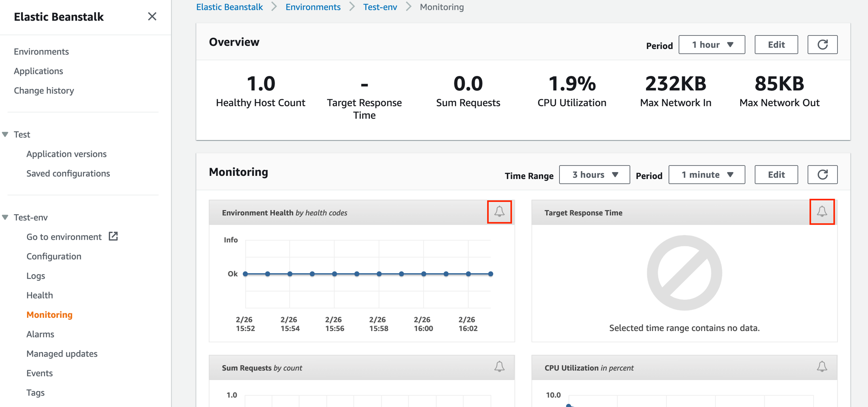Click Test-env name in sidebar

(x=31, y=217)
